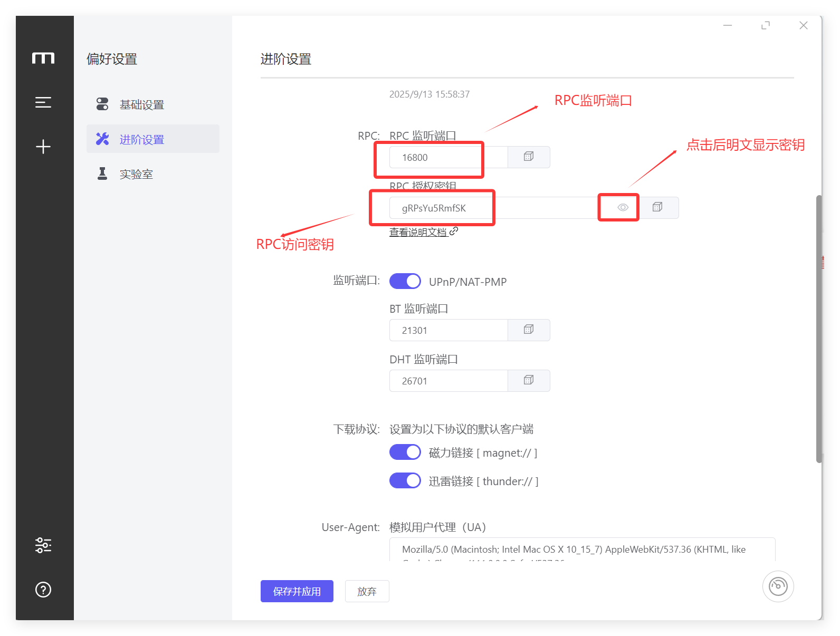Toggle the thunder:// protocol switch
Viewport: 840px width, 636px height.
[405, 481]
